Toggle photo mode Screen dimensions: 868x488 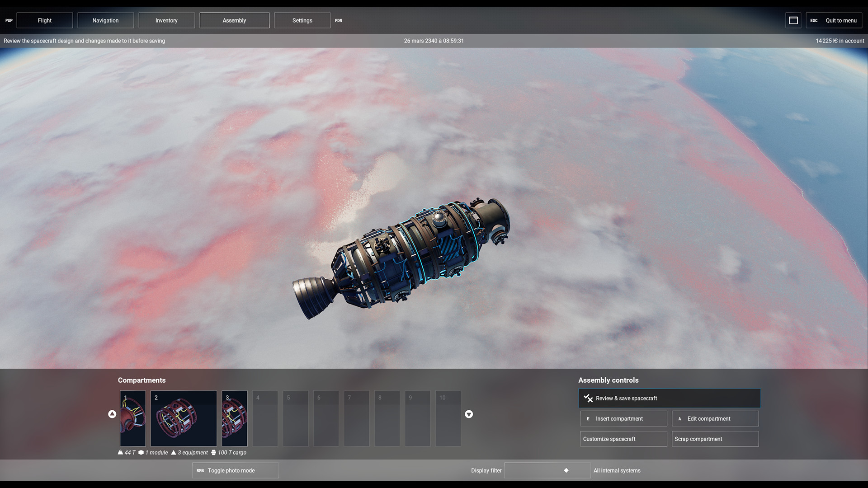[x=235, y=470]
